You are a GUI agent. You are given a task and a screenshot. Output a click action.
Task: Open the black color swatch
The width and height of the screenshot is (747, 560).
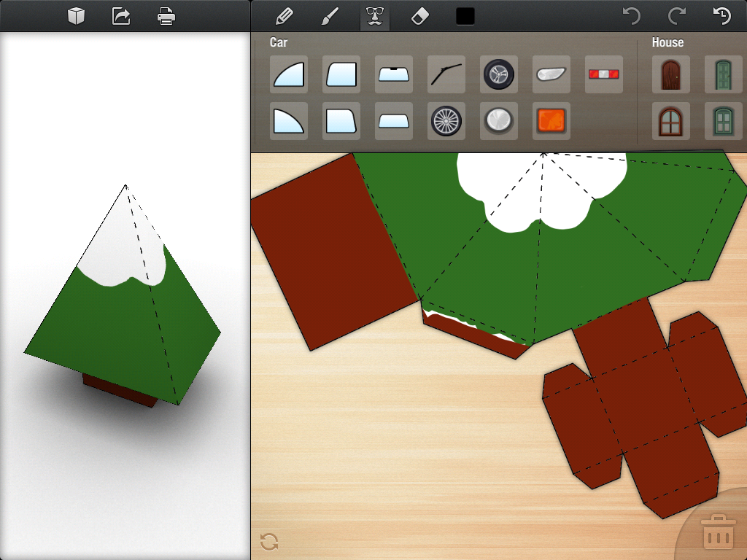click(465, 16)
